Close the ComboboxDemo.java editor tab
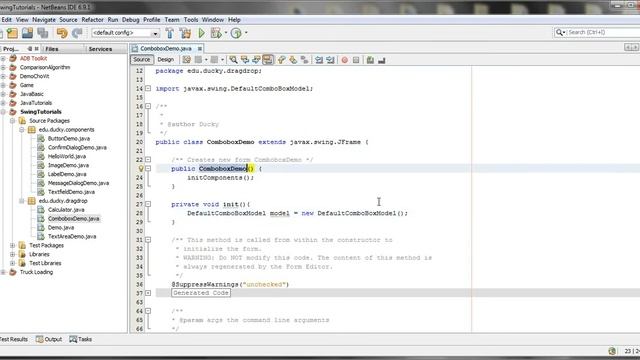Image resolution: width=640 pixels, height=360 pixels. pos(200,49)
